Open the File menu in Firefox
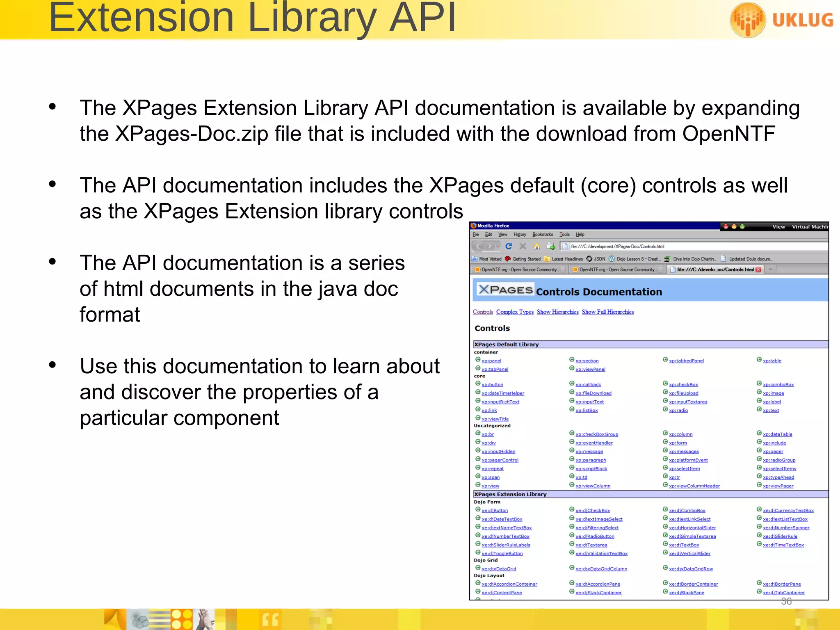 [476, 235]
